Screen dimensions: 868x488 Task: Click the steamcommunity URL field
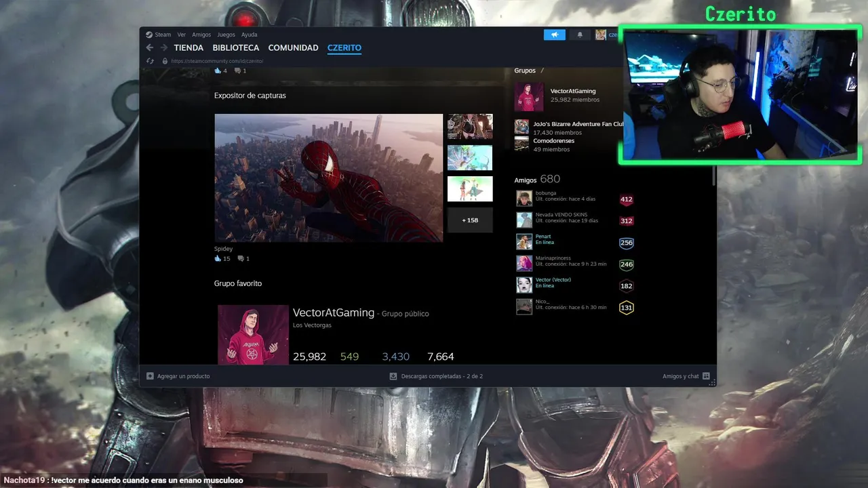point(217,61)
